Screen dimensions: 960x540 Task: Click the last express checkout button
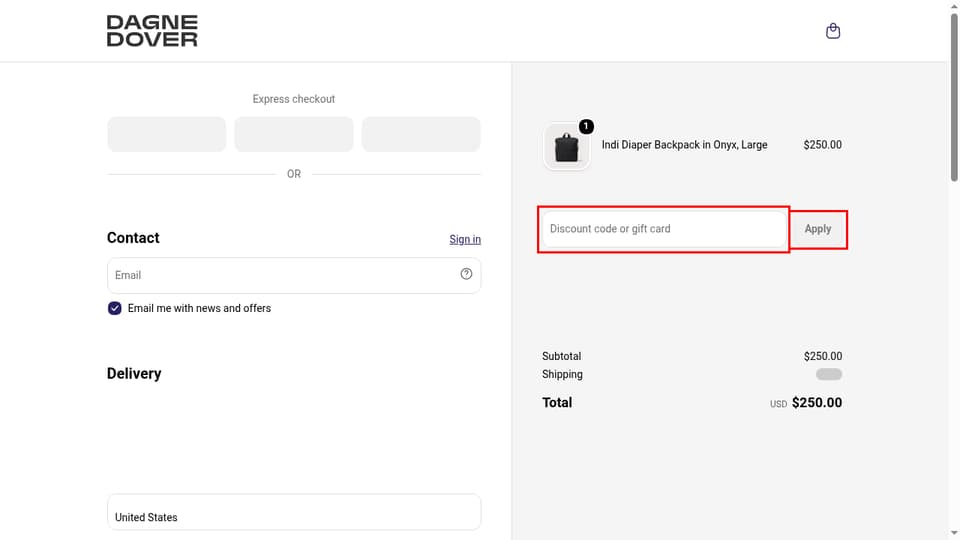point(421,134)
